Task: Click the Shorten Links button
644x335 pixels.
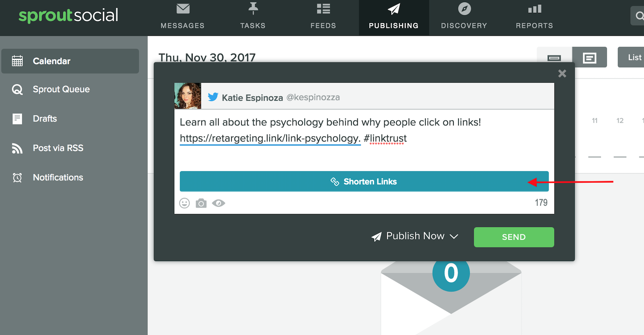Action: point(364,181)
